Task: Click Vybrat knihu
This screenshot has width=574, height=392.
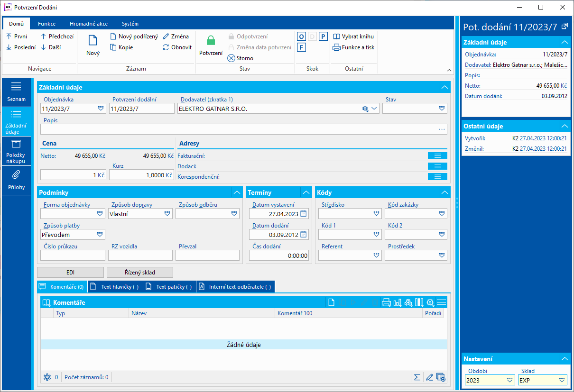Action: (x=353, y=36)
